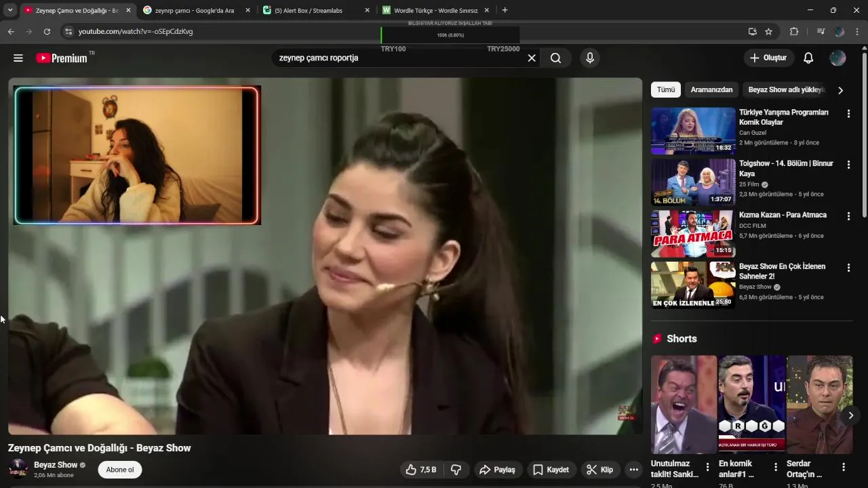Open the YouTube hamburger guide menu
868x488 pixels.
coord(18,58)
